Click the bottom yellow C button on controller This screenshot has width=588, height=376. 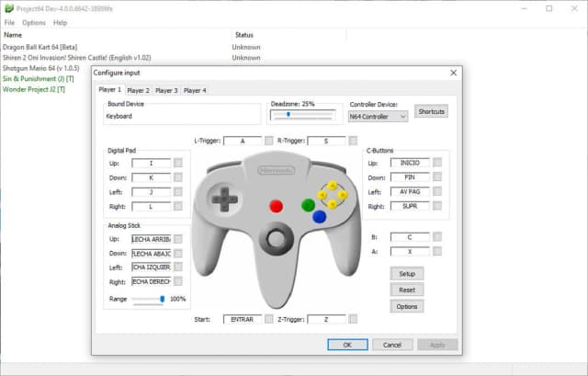point(333,204)
